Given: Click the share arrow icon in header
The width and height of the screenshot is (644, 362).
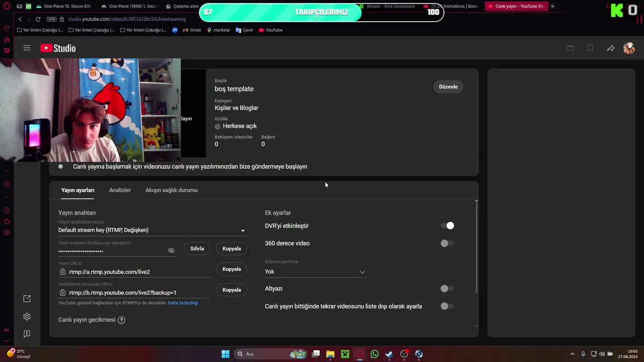Looking at the screenshot, I should 610,48.
